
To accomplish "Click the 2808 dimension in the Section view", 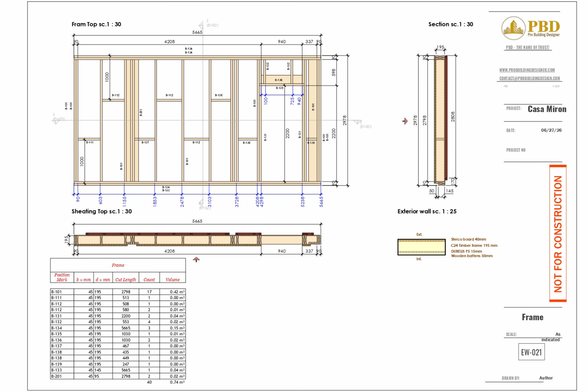I will point(453,117).
